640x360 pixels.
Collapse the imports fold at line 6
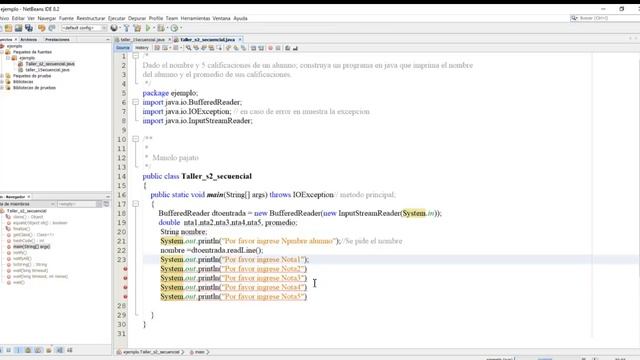[136, 102]
